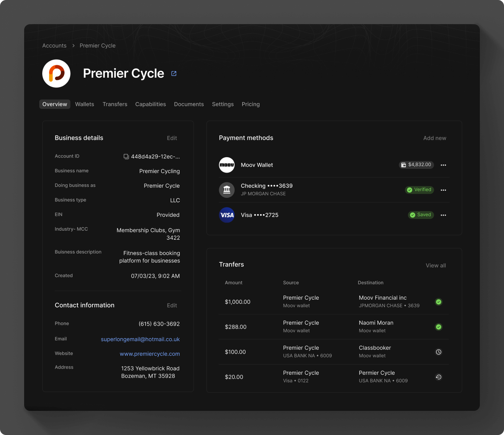Click the $1,000.00 transfer amount
Viewport: 504px width, 435px height.
point(238,302)
